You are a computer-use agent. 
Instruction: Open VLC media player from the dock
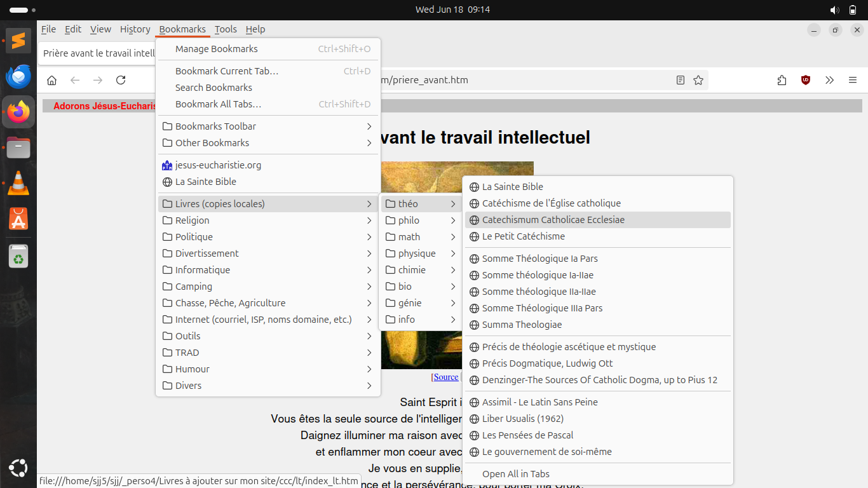[18, 184]
